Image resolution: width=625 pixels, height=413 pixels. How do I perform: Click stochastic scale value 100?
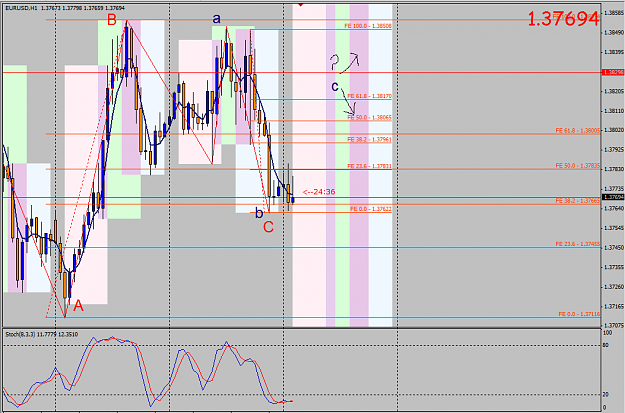coord(607,333)
